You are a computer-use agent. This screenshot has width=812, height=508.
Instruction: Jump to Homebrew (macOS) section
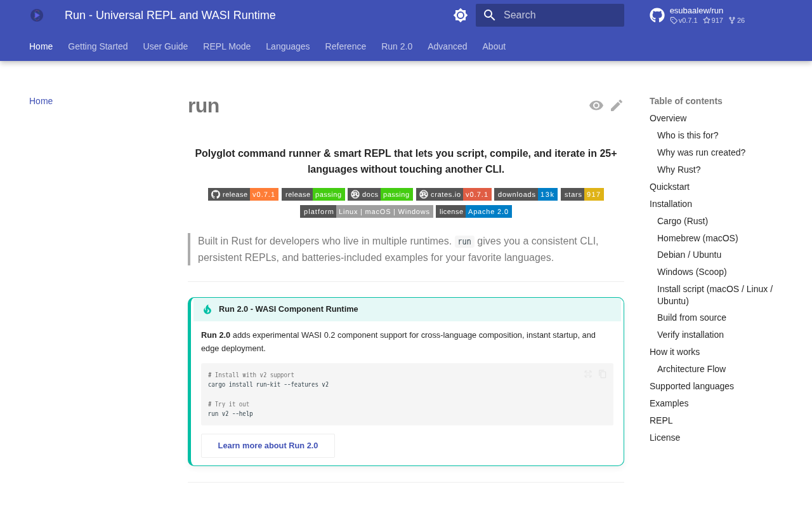tap(697, 238)
